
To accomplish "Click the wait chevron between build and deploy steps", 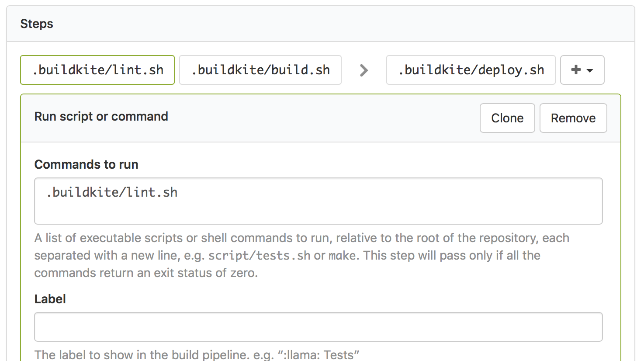I will coord(364,70).
